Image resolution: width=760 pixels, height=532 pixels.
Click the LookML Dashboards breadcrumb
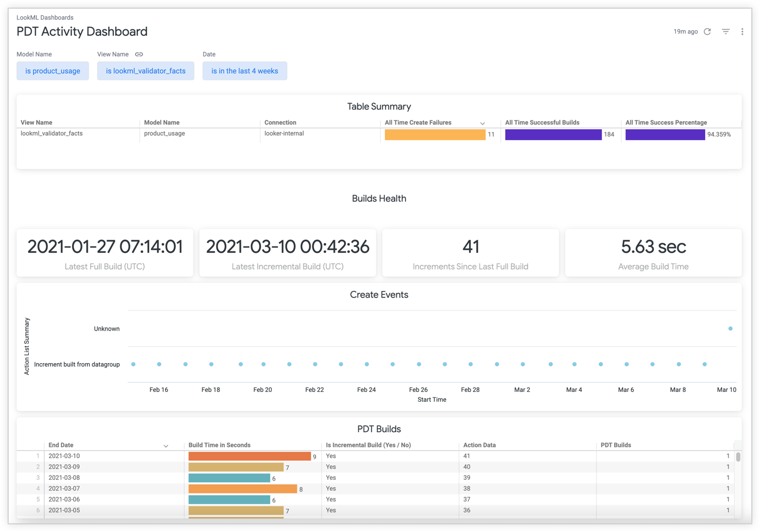45,17
